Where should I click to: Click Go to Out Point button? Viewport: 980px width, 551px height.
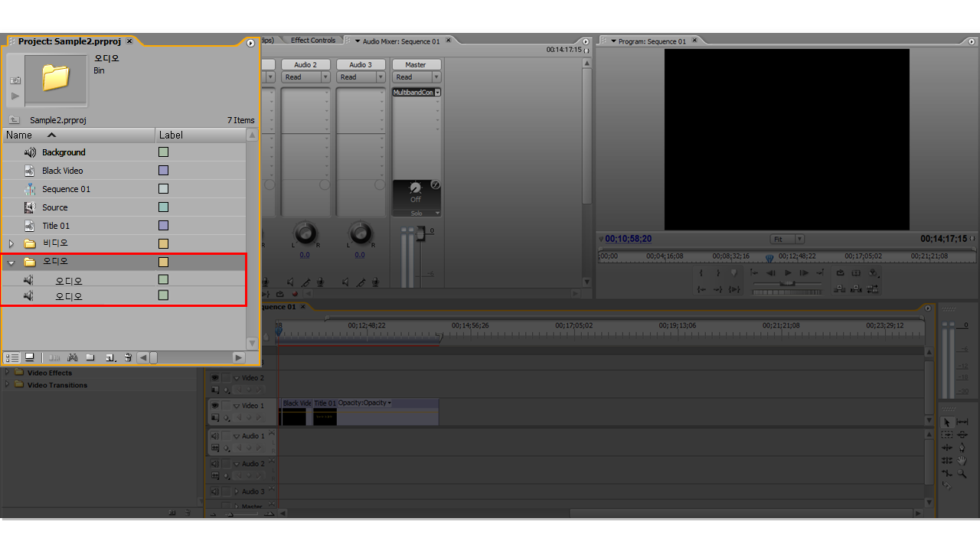click(718, 289)
